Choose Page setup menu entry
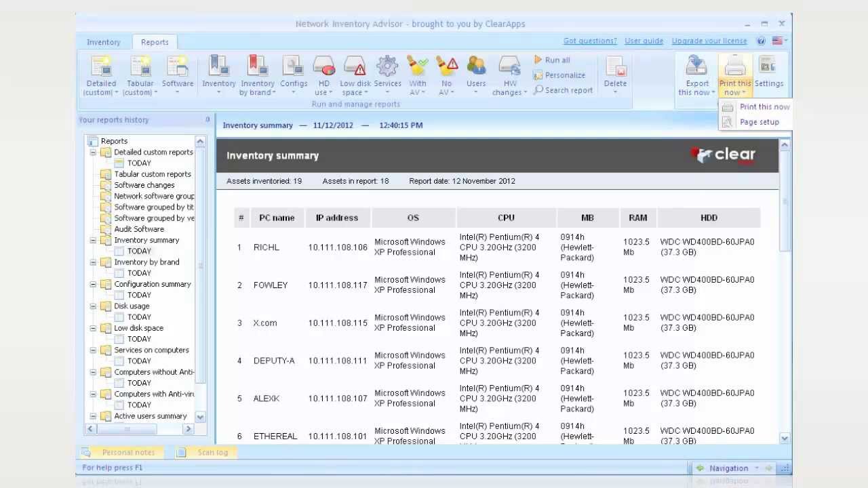 (756, 122)
